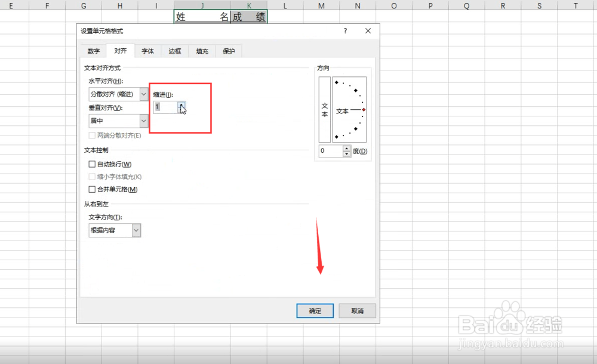Cancel with the 取消 button
The image size is (597, 364).
coord(357,311)
